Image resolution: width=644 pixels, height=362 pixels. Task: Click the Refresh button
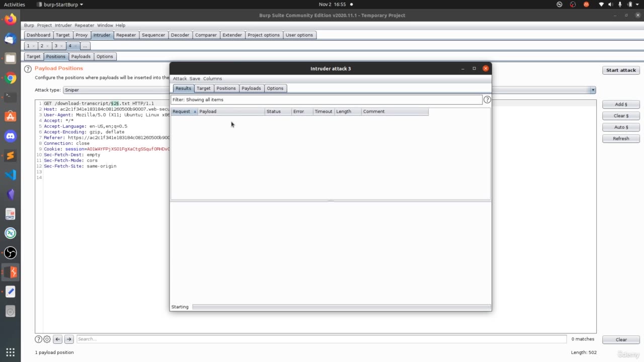pyautogui.click(x=621, y=139)
